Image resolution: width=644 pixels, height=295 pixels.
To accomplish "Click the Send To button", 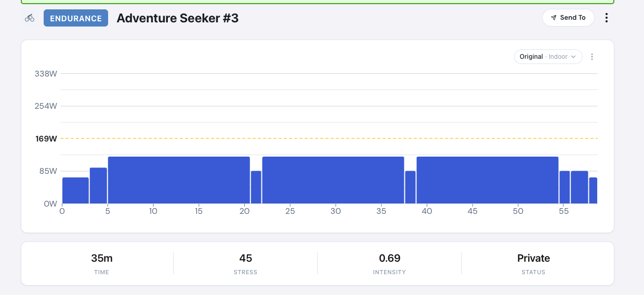I will click(x=568, y=18).
